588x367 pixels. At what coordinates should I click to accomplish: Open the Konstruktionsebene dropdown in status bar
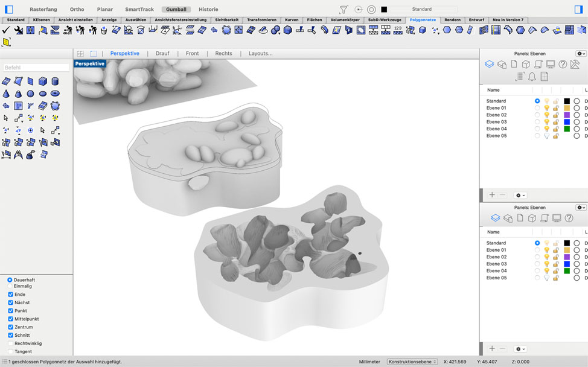pyautogui.click(x=413, y=362)
